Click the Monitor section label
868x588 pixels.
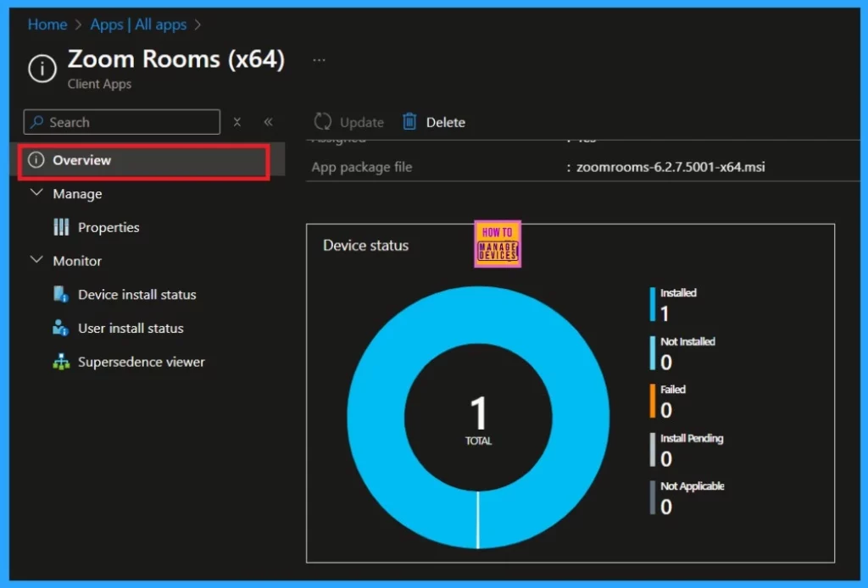(77, 261)
